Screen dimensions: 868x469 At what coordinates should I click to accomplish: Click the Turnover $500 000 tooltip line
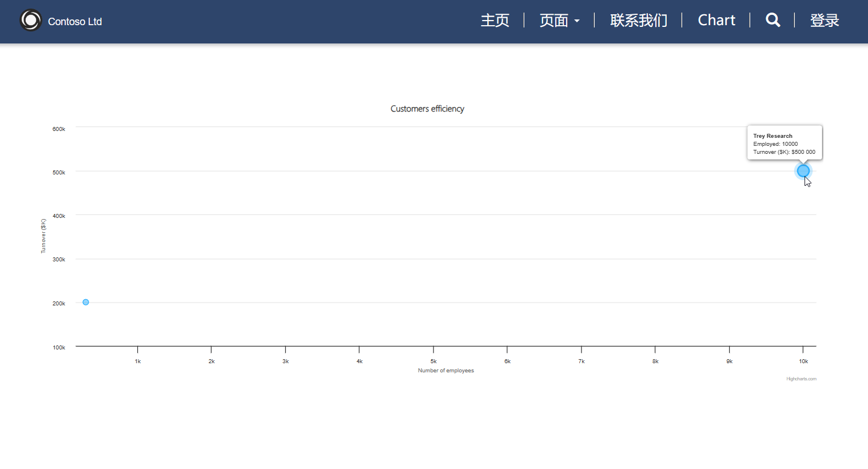click(x=784, y=152)
